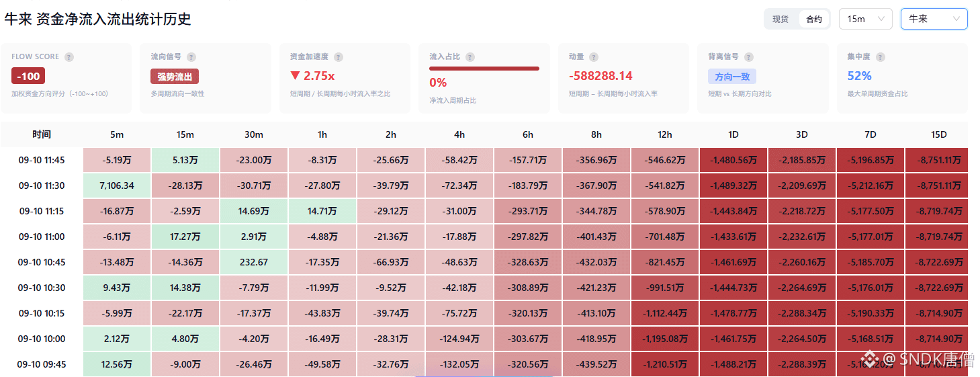980x377 pixels.
Task: Switch to the 现货 market type
Action: (781, 19)
